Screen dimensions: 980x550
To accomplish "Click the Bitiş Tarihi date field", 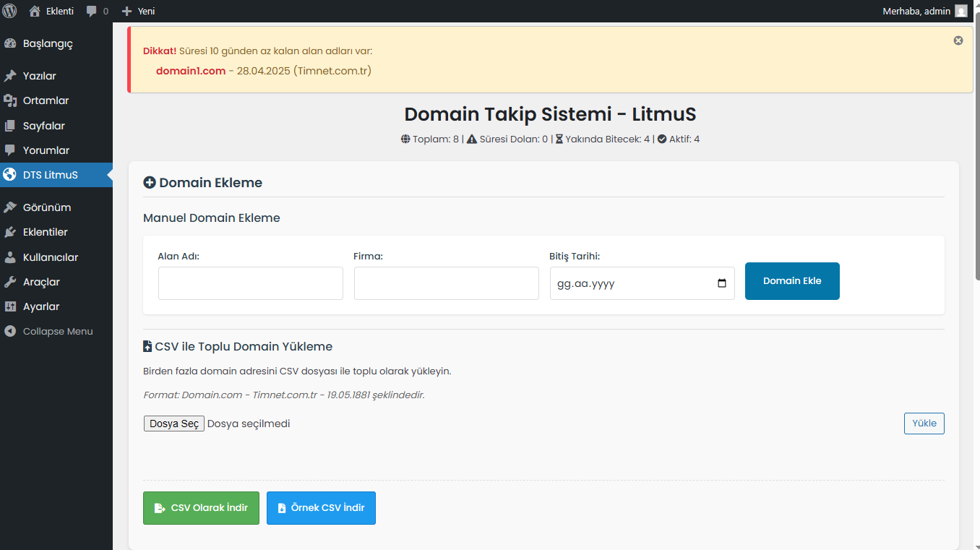I will (642, 283).
